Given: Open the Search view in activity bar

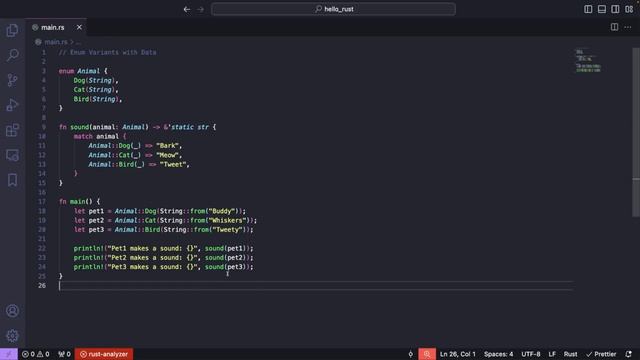Looking at the screenshot, I should tap(12, 55).
